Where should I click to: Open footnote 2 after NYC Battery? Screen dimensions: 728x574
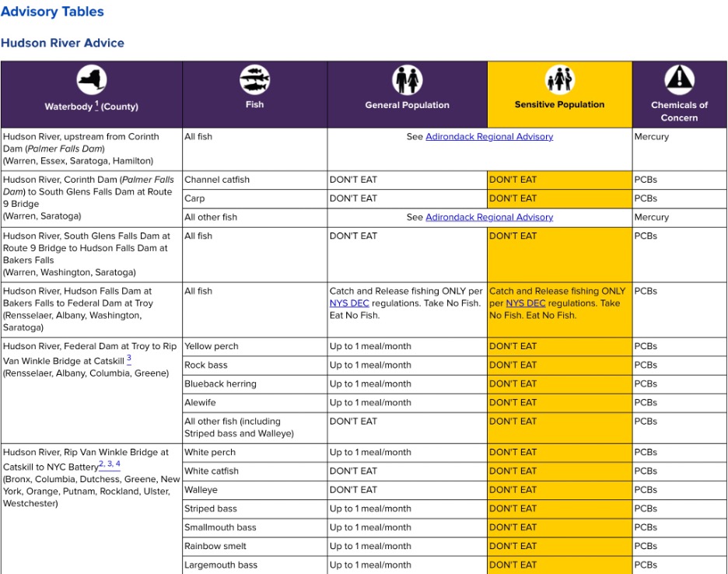pyautogui.click(x=101, y=464)
